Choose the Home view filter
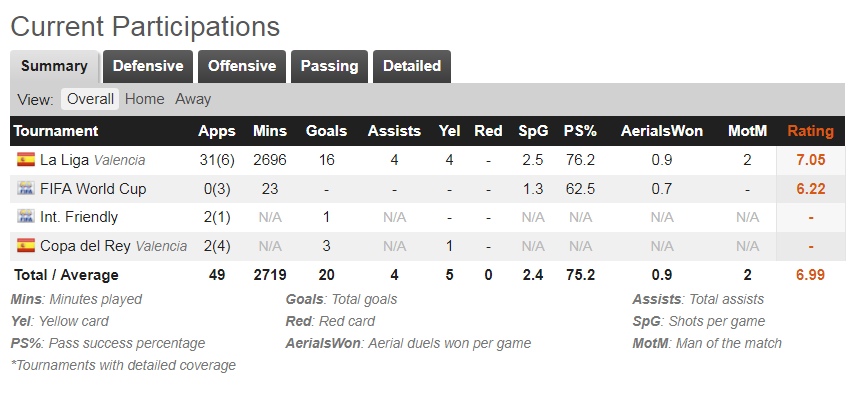Image resolution: width=852 pixels, height=394 pixels. [145, 99]
